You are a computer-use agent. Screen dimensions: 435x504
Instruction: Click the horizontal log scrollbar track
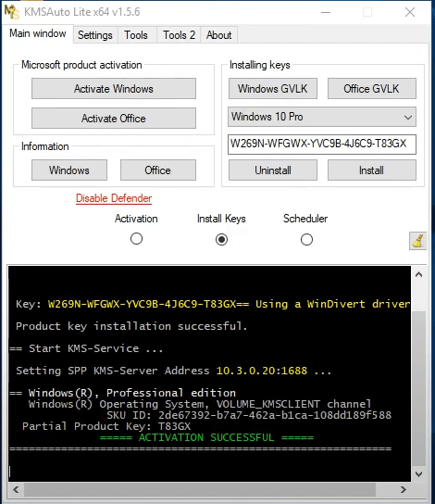click(209, 489)
